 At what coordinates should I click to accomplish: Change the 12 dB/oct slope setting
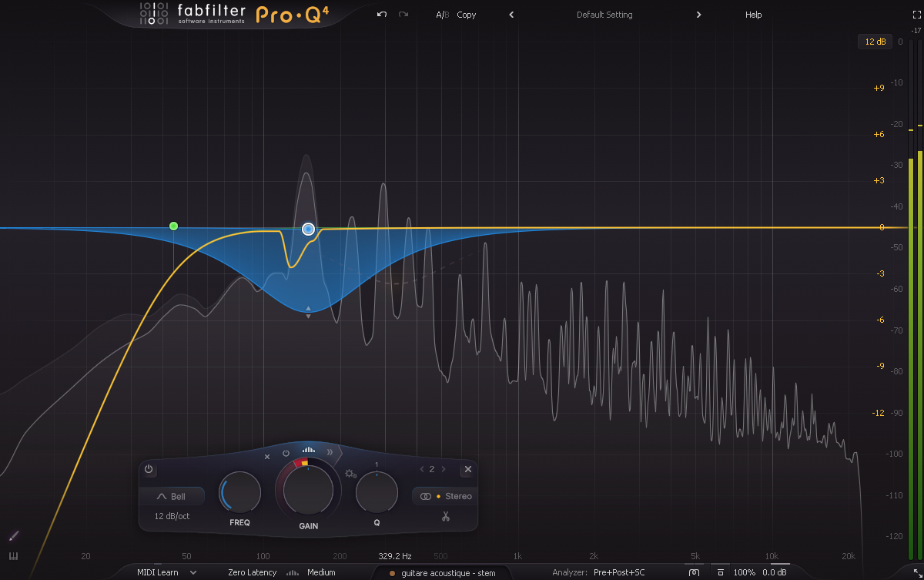coord(172,516)
